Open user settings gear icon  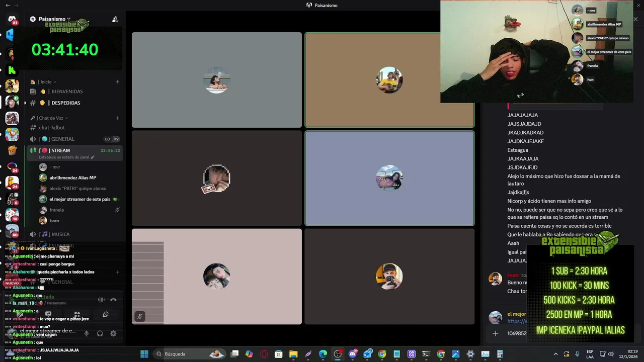point(113,333)
